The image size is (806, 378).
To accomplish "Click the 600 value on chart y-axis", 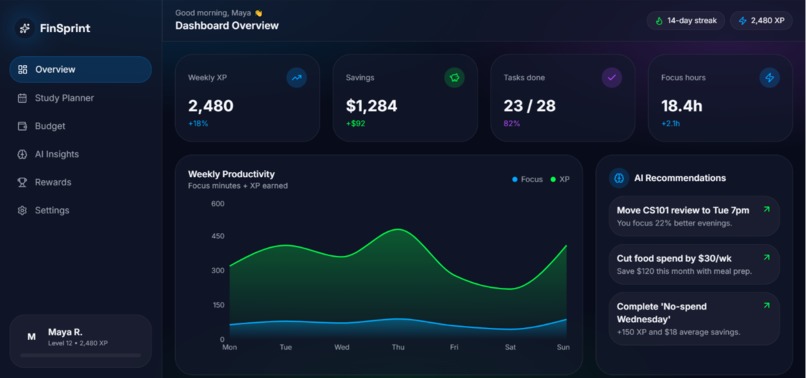I will click(218, 204).
